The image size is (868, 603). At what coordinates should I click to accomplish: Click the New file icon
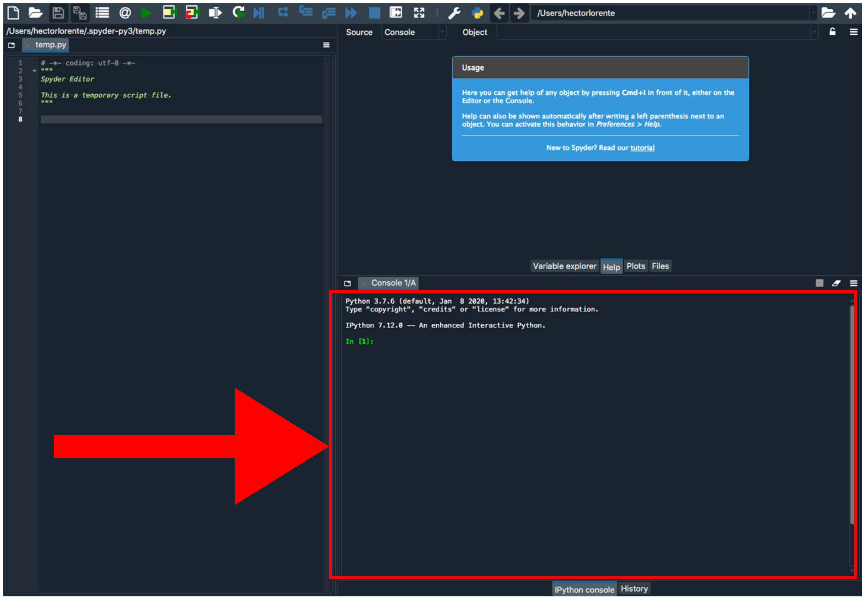tap(13, 13)
